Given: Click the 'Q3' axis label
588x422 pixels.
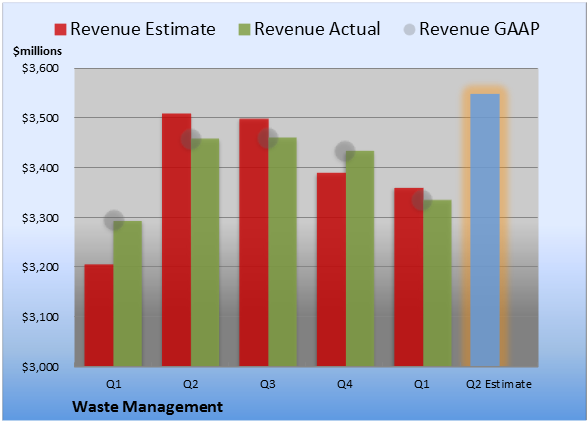Looking at the screenshot, I should pyautogui.click(x=268, y=384).
